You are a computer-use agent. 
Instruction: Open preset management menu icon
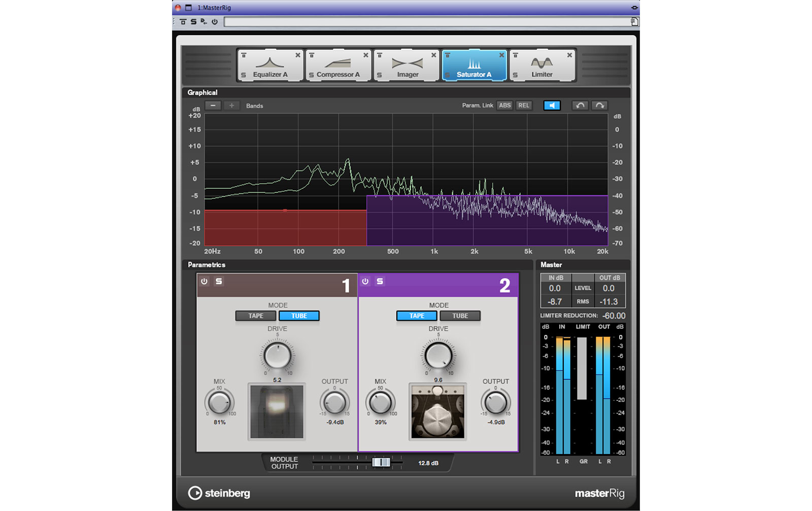pos(634,22)
